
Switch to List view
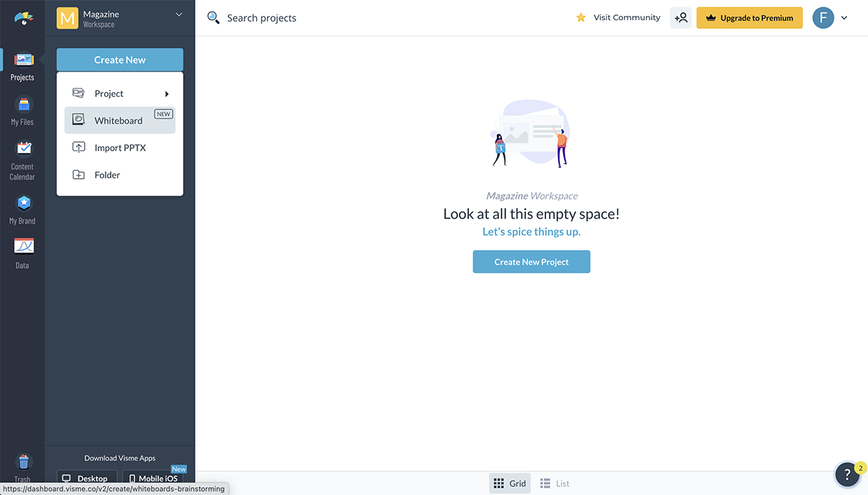point(555,483)
